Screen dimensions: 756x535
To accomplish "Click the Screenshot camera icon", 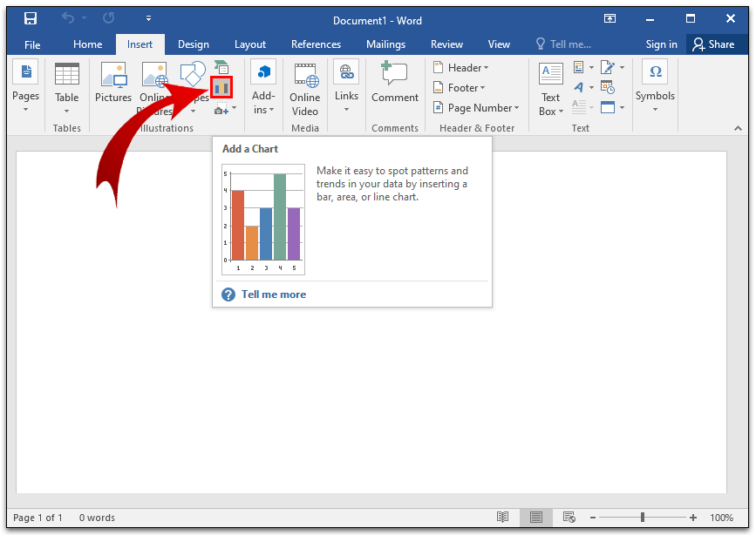I will [221, 110].
